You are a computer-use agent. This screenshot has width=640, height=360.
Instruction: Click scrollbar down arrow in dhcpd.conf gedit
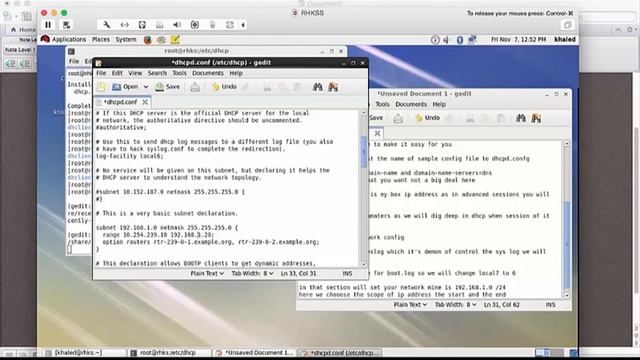[x=364, y=264]
